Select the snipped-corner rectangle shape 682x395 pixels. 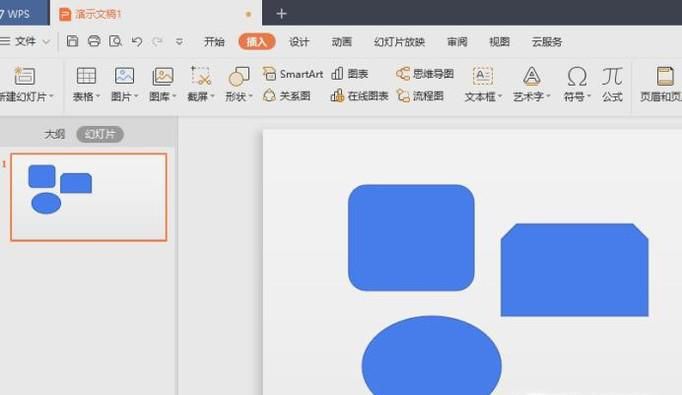[575, 270]
